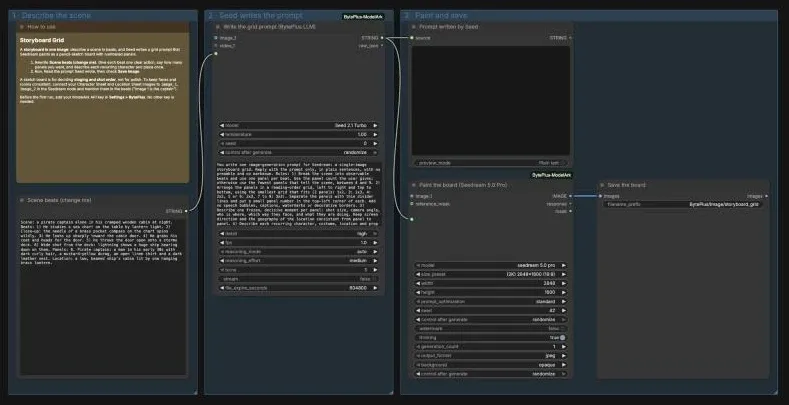Open control after generate dropdown in grid prompt node
This screenshot has height=405, width=789.
(299, 152)
